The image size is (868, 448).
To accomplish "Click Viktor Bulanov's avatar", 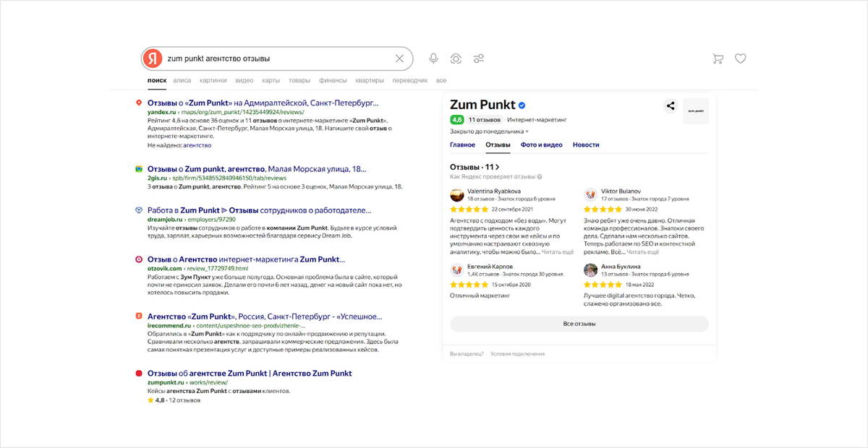I will pos(590,194).
